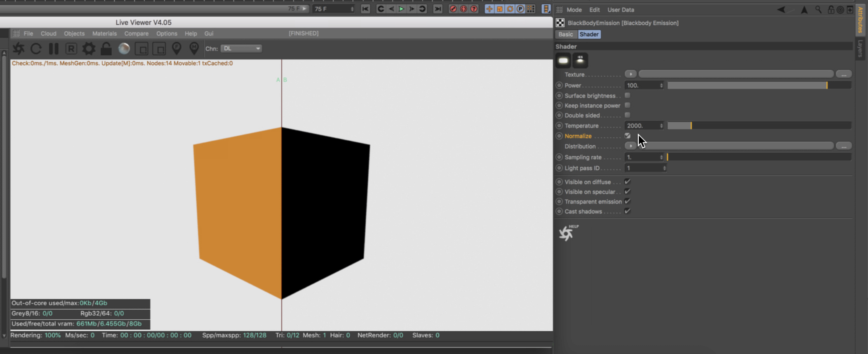Click the Octane logo send-scene icon
This screenshot has height=354, width=868.
[x=19, y=49]
